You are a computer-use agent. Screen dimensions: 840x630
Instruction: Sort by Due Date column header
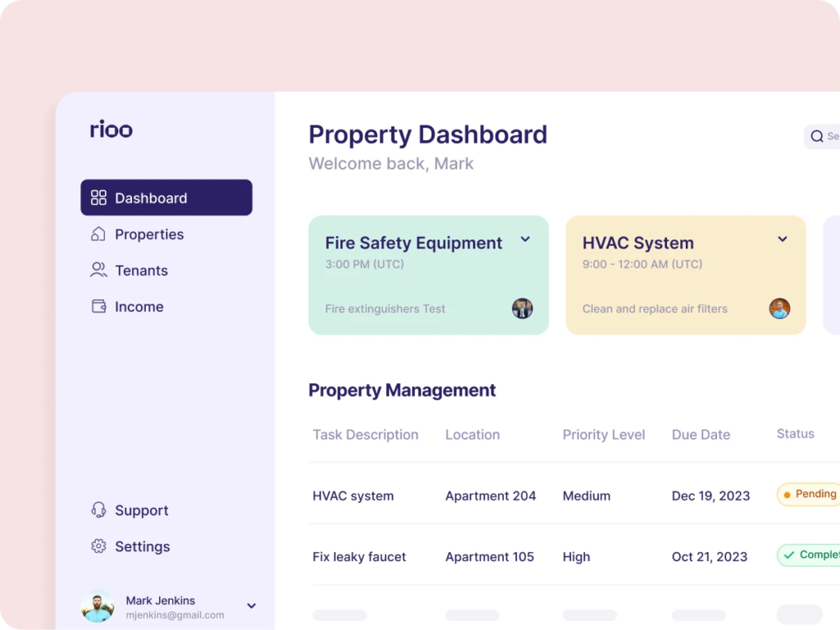tap(701, 435)
